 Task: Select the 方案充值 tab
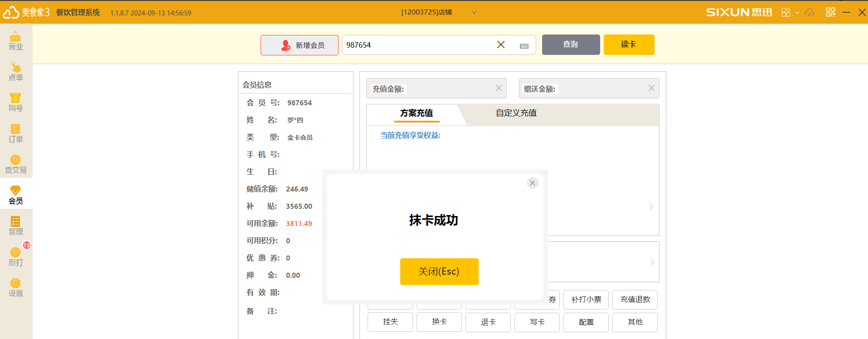point(416,113)
